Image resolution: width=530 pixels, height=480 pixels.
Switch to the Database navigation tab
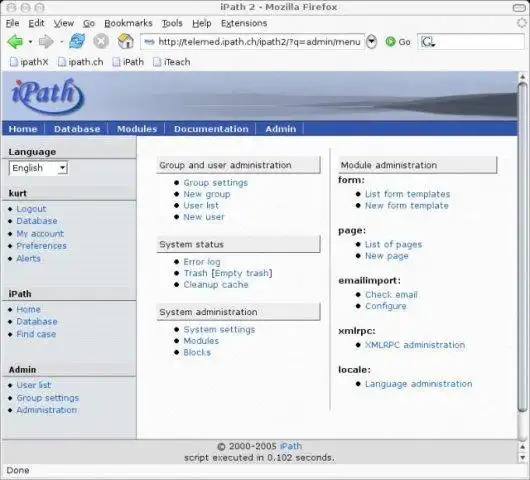(77, 129)
